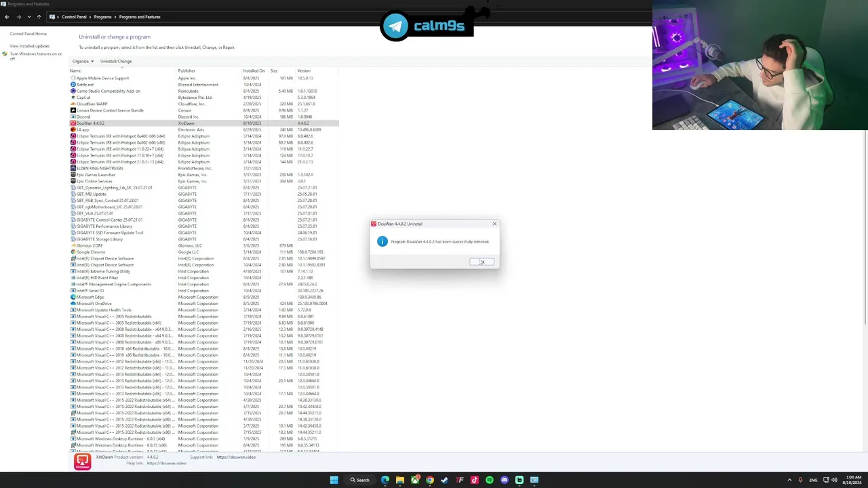Select Eclipse Temurin JRE with Hotspot 11.0.22+7 row
The image size is (868, 488).
click(204, 149)
